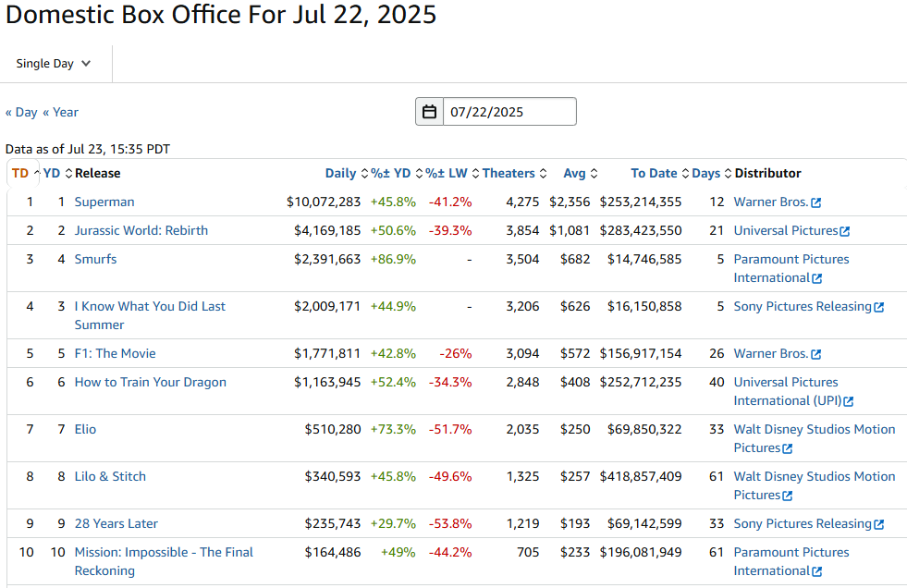Select F1: The Movie average $572
Screen dimensions: 907x588
575,353
